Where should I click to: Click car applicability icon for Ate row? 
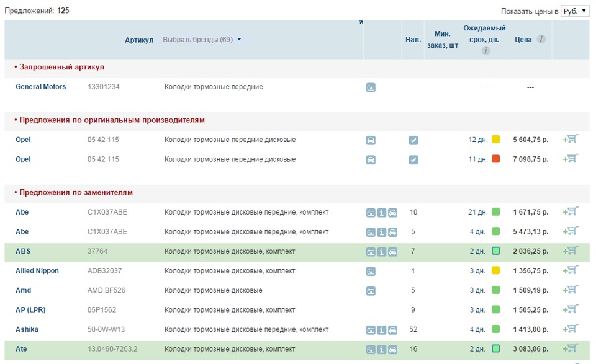pyautogui.click(x=392, y=350)
